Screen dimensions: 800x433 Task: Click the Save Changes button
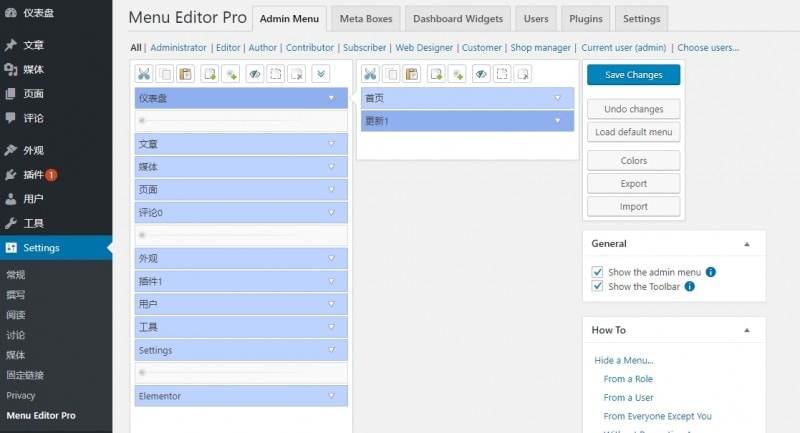(x=634, y=74)
